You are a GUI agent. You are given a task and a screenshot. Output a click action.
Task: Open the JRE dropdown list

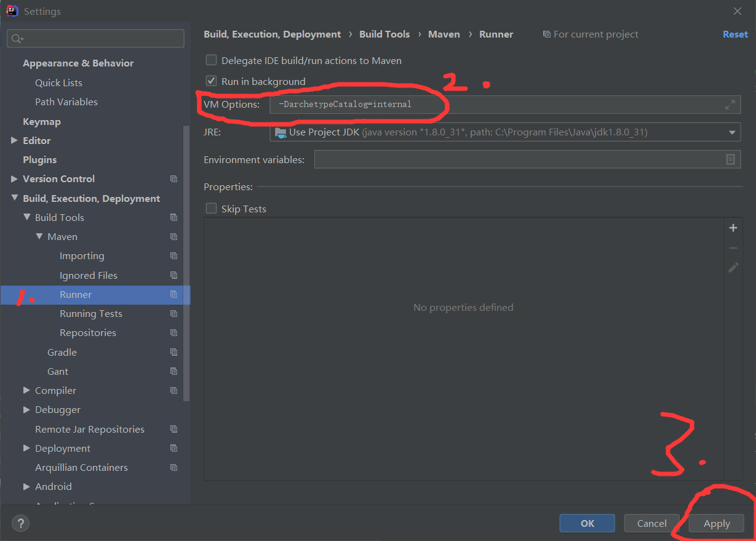(732, 132)
